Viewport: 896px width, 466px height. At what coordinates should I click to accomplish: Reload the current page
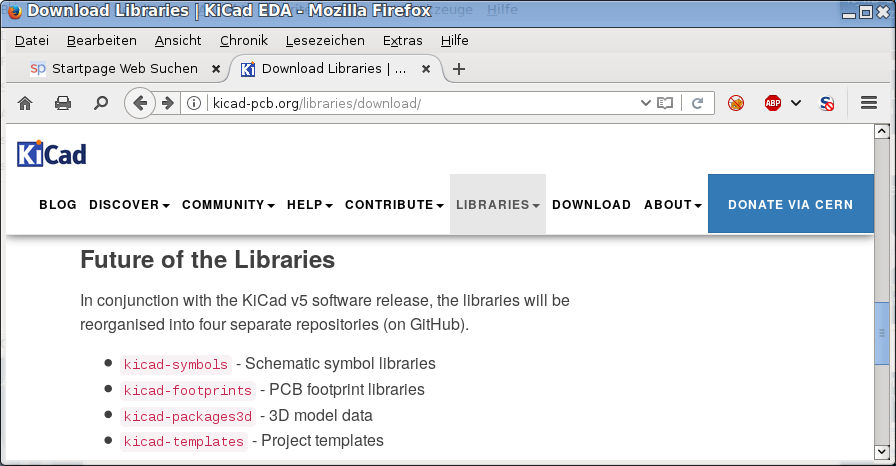pos(697,103)
